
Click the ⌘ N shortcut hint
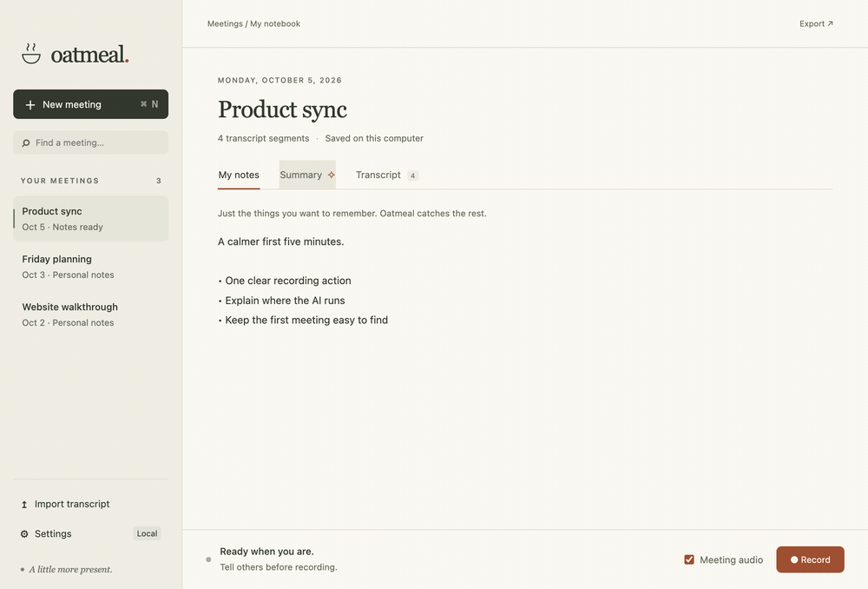pyautogui.click(x=149, y=104)
